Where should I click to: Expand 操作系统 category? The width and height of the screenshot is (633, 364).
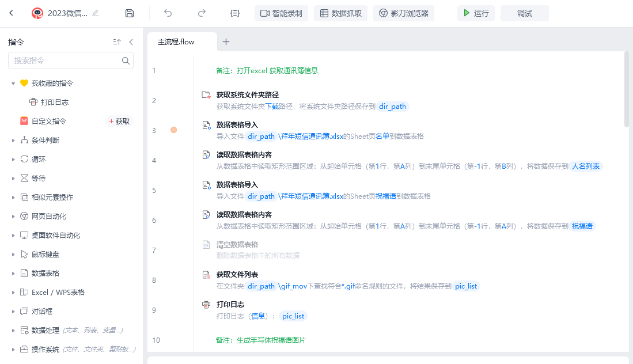13,349
